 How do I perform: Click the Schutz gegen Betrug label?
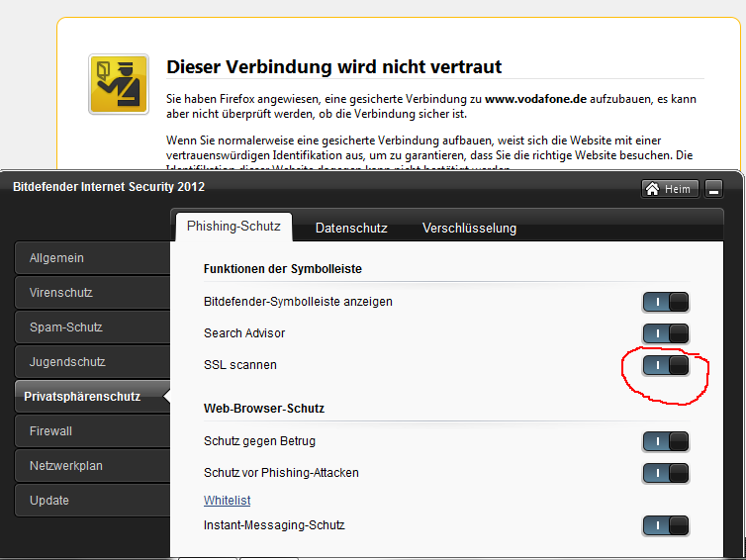pos(259,441)
